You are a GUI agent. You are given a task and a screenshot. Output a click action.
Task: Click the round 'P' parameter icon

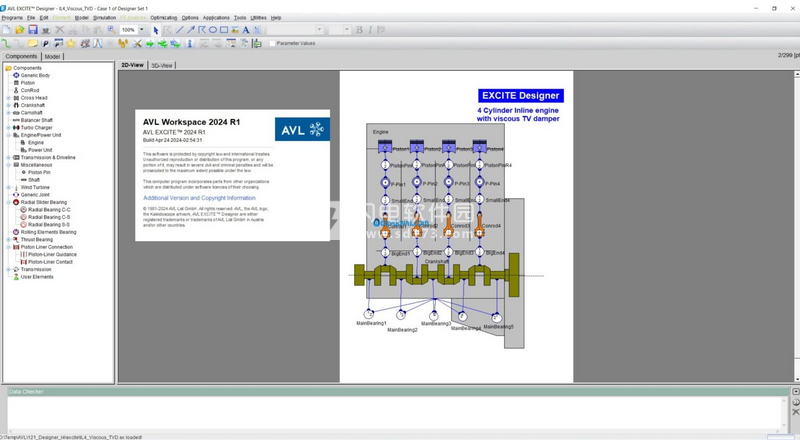[x=46, y=43]
